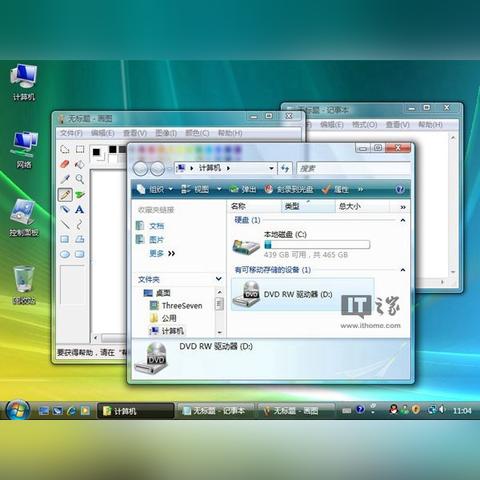
Task: Open the 颜色(C) menu in Paint
Action: [197, 133]
